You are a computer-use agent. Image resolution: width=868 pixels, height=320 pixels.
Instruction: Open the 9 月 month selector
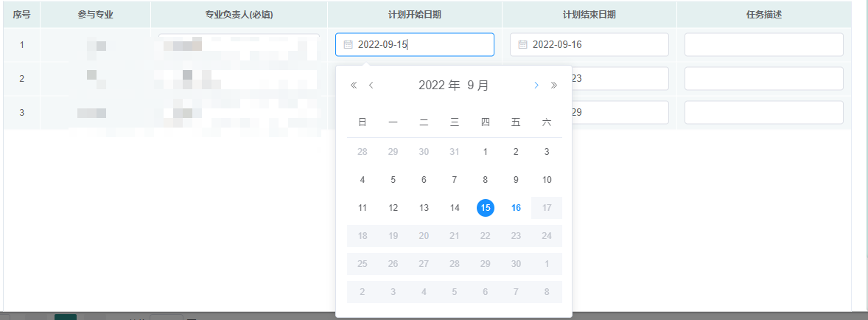(478, 86)
